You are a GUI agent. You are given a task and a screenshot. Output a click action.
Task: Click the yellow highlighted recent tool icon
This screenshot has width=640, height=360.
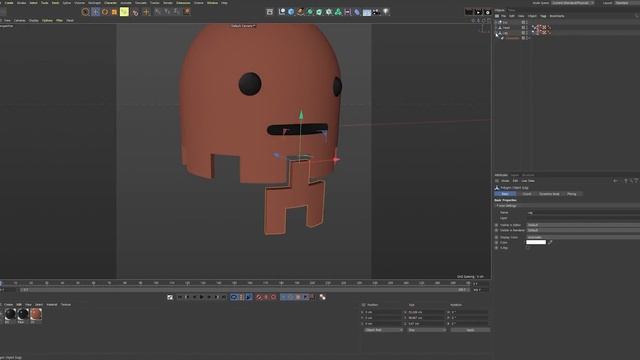(124, 12)
